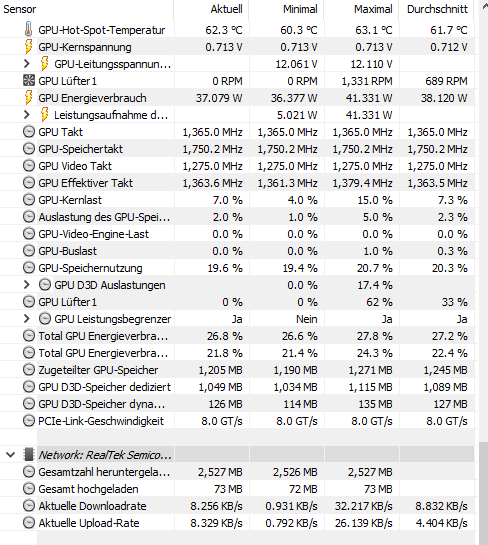Viewport: 488px width, 545px height.
Task: Click the network chip icon for RealTek
Action: click(x=29, y=455)
